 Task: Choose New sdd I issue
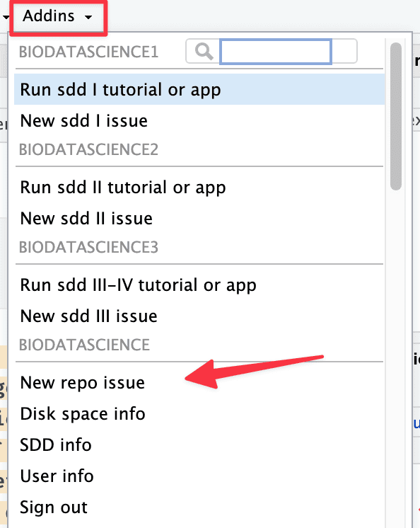(199, 120)
